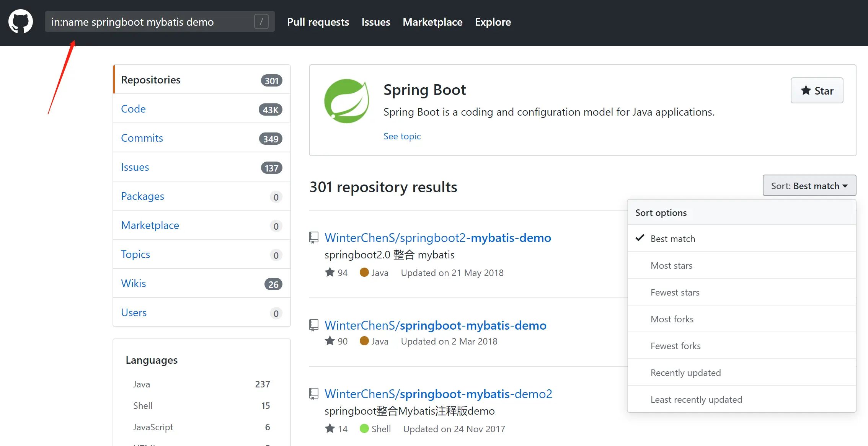This screenshot has width=868, height=446.
Task: Click the star icon showing 14
Action: 330,429
